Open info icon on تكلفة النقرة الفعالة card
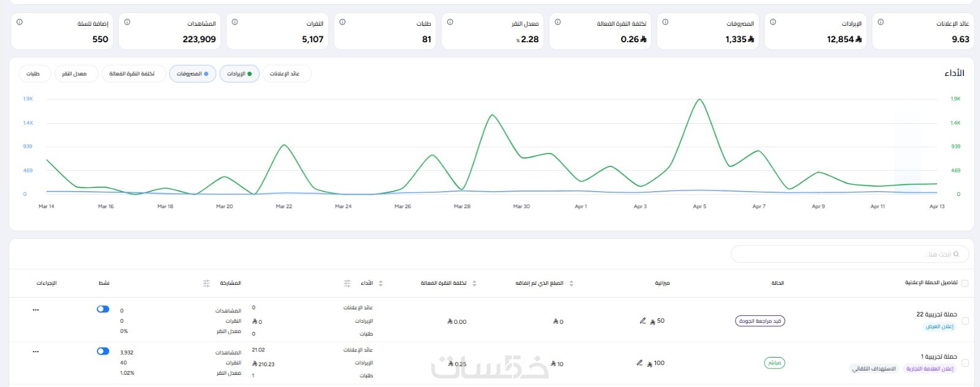980x387 pixels. click(x=557, y=22)
